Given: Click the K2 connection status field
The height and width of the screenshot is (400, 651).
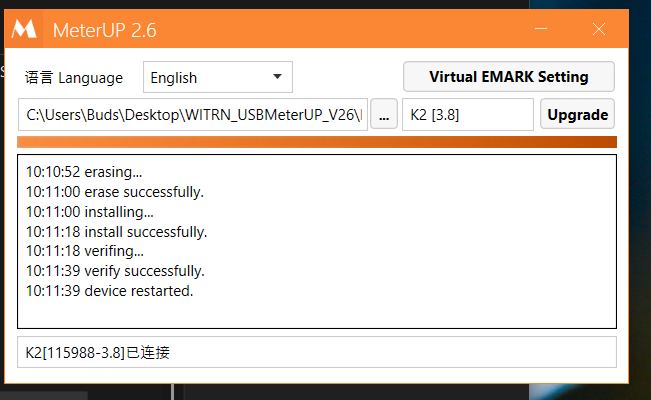Looking at the screenshot, I should (x=316, y=352).
